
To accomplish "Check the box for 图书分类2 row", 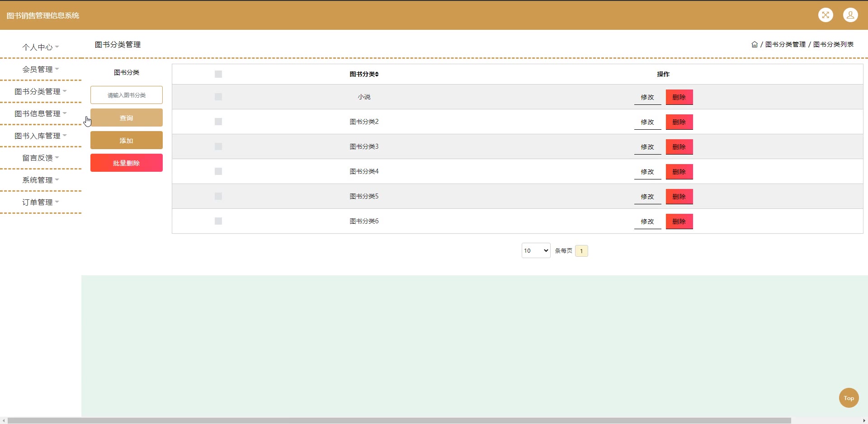I will pyautogui.click(x=218, y=122).
